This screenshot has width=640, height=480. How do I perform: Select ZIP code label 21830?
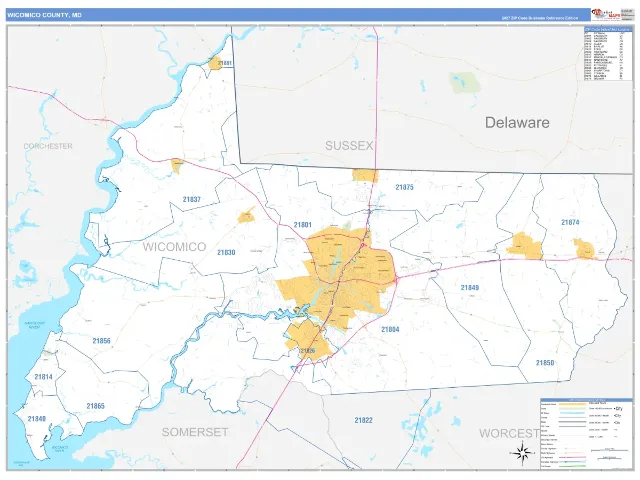(x=226, y=253)
